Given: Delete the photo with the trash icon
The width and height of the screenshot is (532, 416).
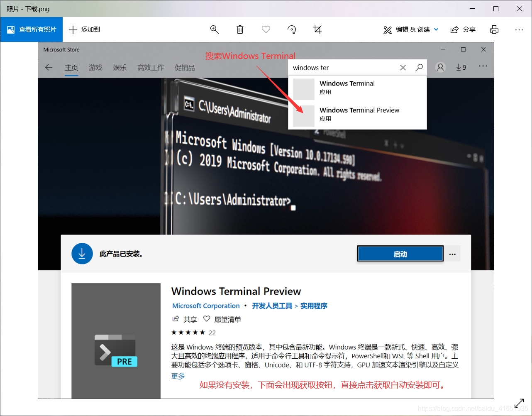Looking at the screenshot, I should (240, 29).
